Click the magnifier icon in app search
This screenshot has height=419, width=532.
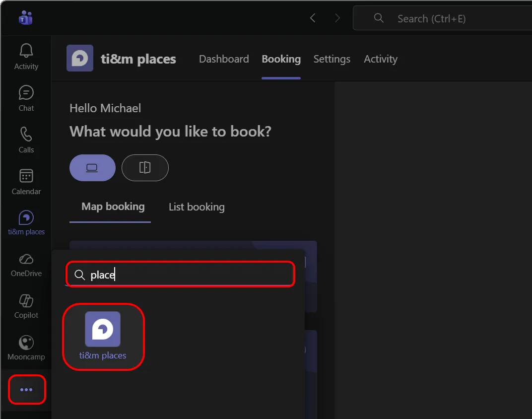(x=80, y=275)
